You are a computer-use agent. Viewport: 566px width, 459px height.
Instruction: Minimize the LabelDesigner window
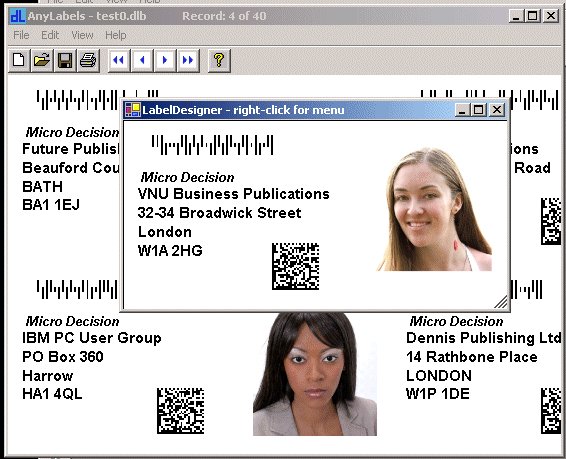(x=462, y=110)
